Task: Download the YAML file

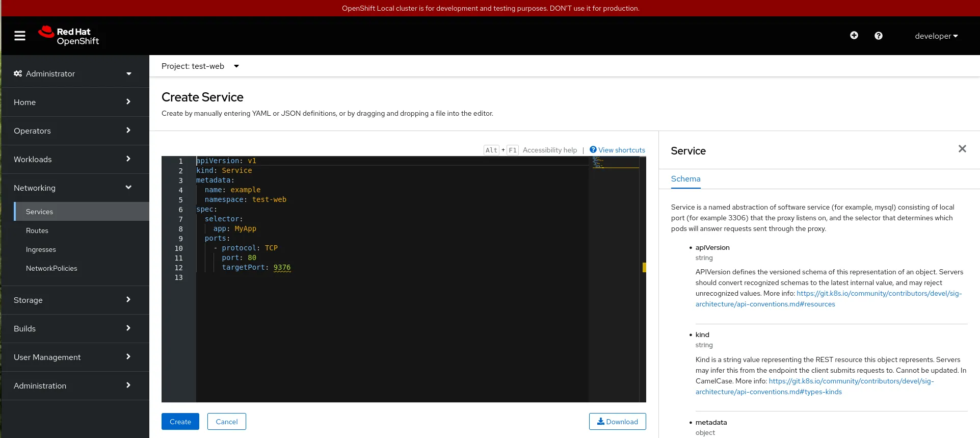Action: [617, 422]
